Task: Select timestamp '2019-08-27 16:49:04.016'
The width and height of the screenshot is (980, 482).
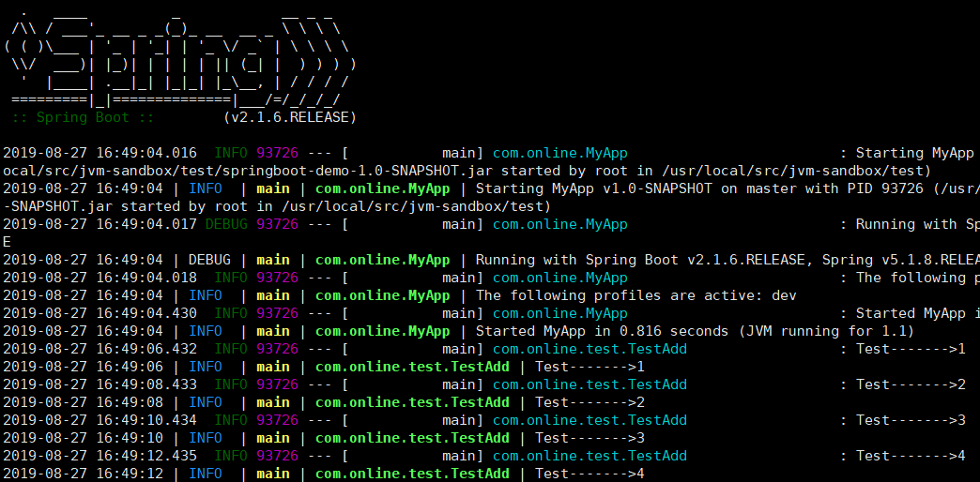Action: point(100,153)
